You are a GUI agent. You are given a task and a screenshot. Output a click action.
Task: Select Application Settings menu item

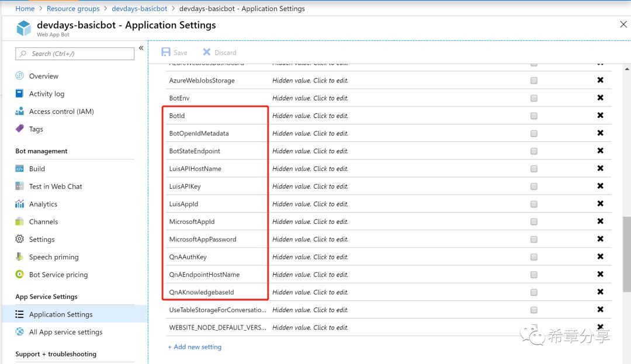[75, 314]
